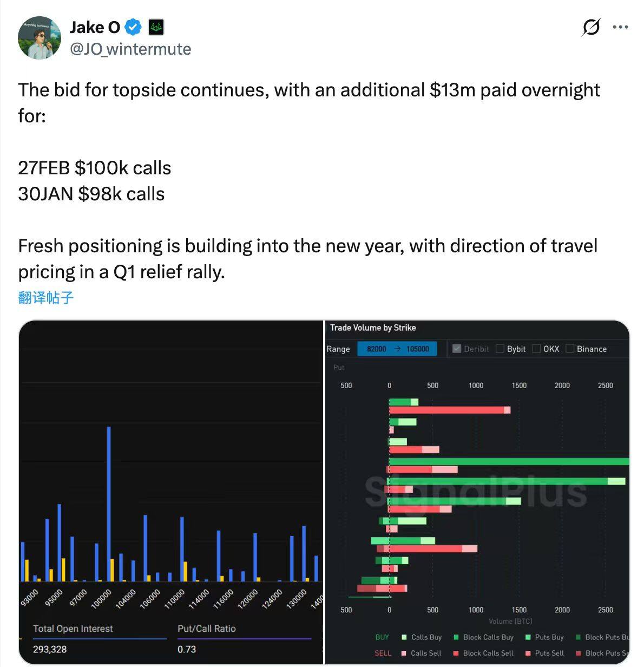The width and height of the screenshot is (644, 667).
Task: Enable the OKX checkbox
Action: click(536, 349)
